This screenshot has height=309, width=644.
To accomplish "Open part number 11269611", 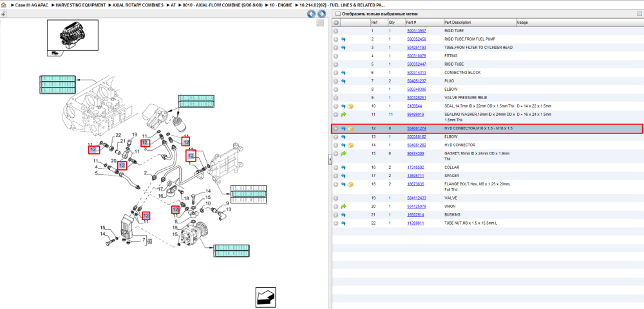I will pos(415,223).
